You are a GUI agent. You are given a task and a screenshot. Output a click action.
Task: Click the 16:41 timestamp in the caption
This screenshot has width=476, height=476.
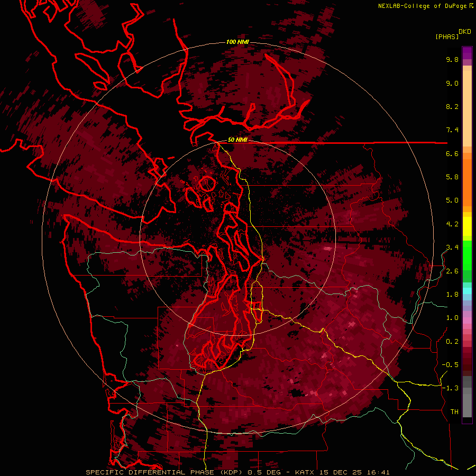[379, 472]
